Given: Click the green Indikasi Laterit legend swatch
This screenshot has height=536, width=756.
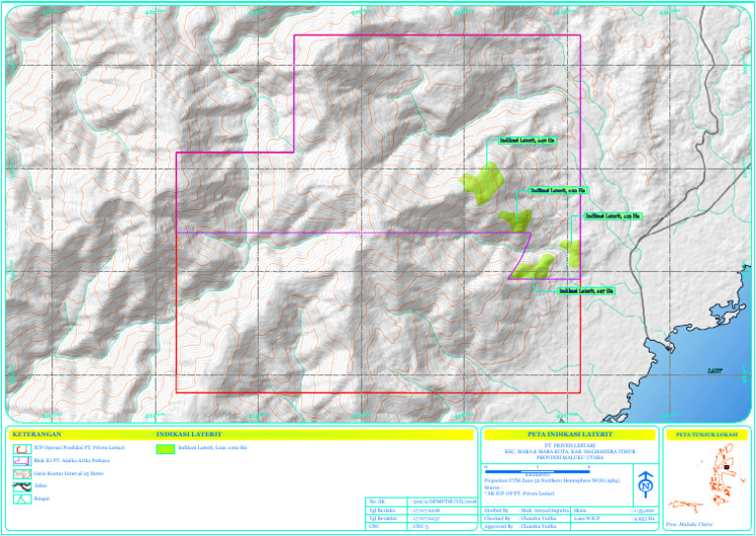Looking at the screenshot, I should pos(165,448).
